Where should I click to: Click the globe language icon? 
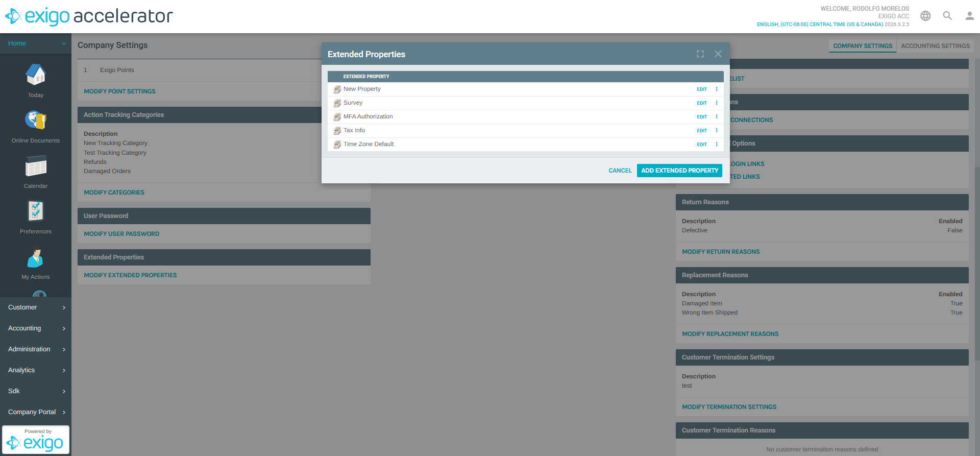[925, 16]
